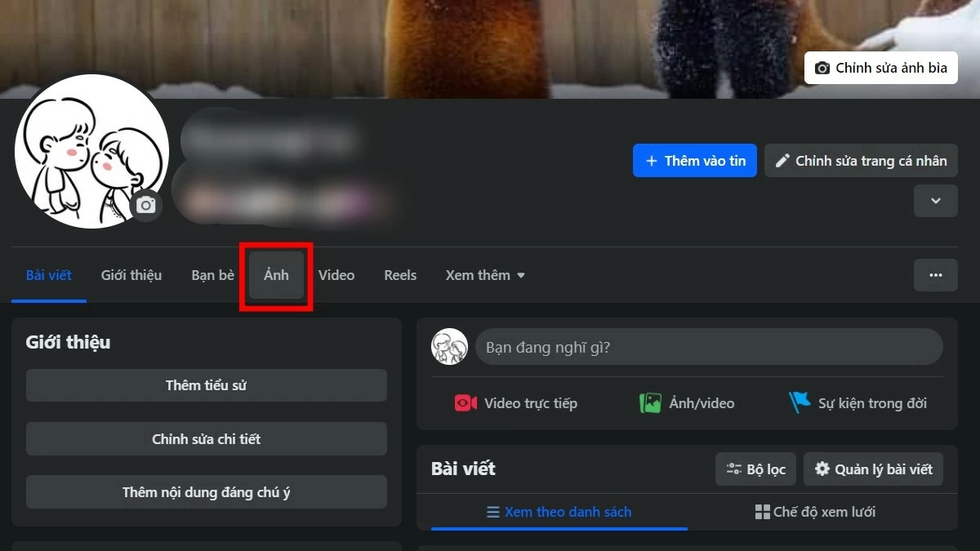Image resolution: width=980 pixels, height=551 pixels.
Task: Open the Video tab
Action: click(336, 275)
